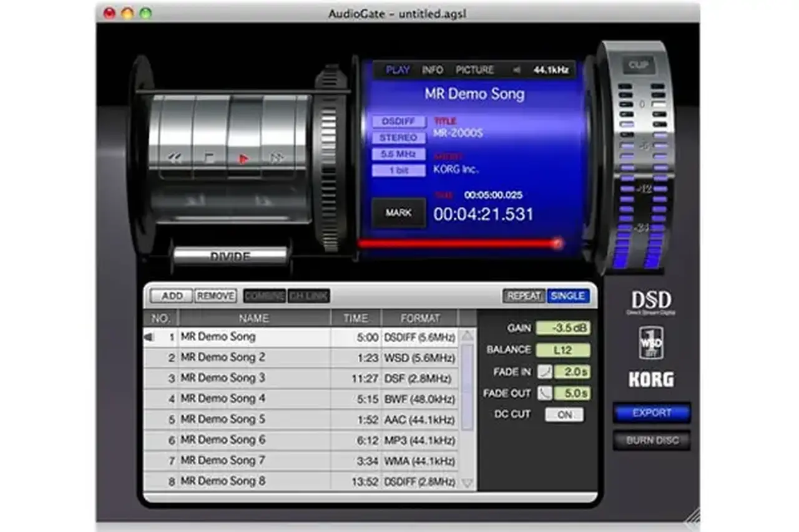Click the Fade In curve icon
The image size is (799, 532).
pyautogui.click(x=545, y=372)
